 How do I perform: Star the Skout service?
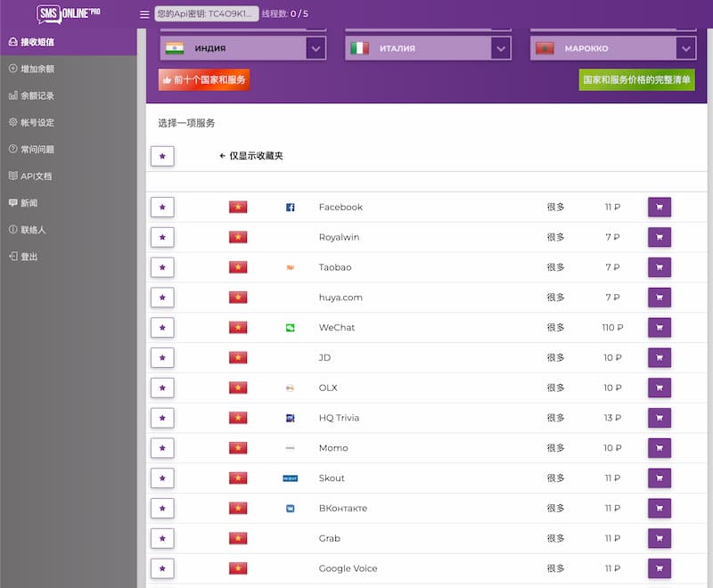pyautogui.click(x=162, y=478)
